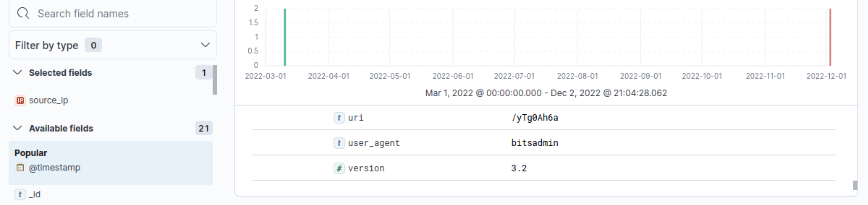Collapse the Available fields section

pyautogui.click(x=18, y=128)
